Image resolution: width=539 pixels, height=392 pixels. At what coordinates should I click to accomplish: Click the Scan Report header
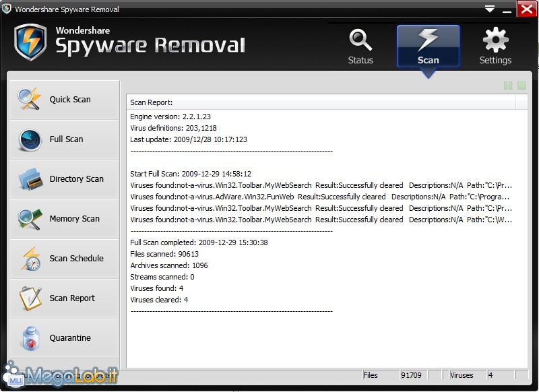point(151,102)
